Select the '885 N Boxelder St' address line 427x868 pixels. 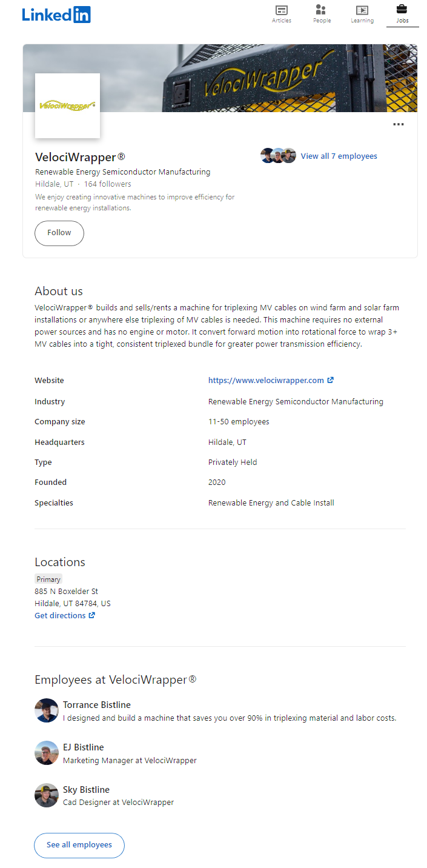point(67,592)
